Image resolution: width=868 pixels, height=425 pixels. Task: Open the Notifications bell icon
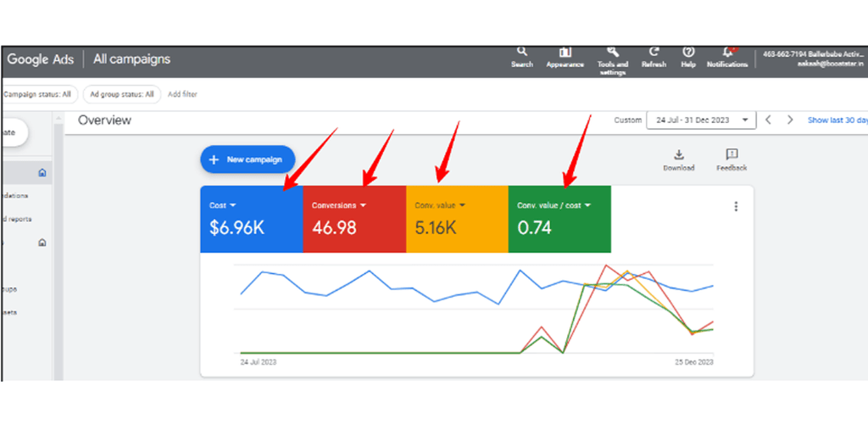tap(727, 53)
